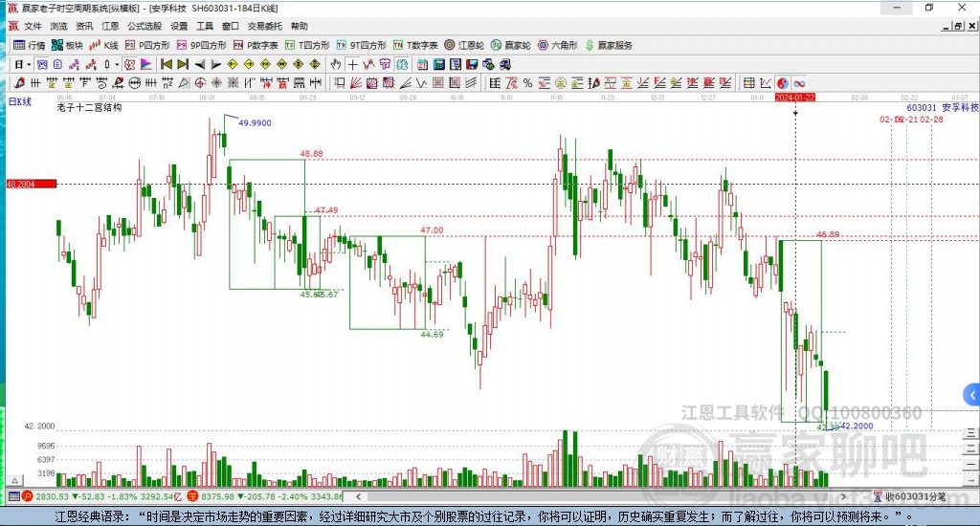Open the T数字表 tool
Viewport: 980px width, 526px height.
415,45
